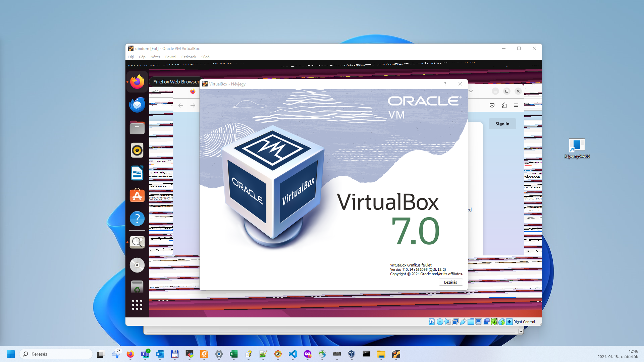Click the Firefox tab icon in the guest browser

click(x=193, y=91)
